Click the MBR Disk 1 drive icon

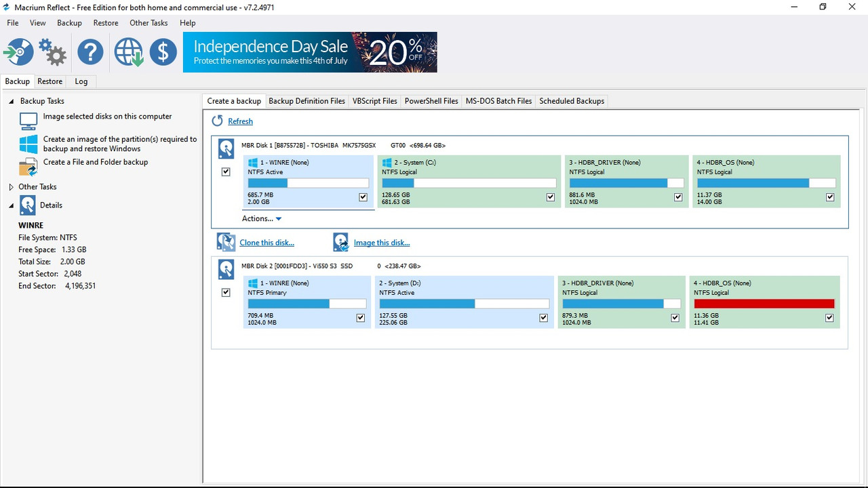226,149
